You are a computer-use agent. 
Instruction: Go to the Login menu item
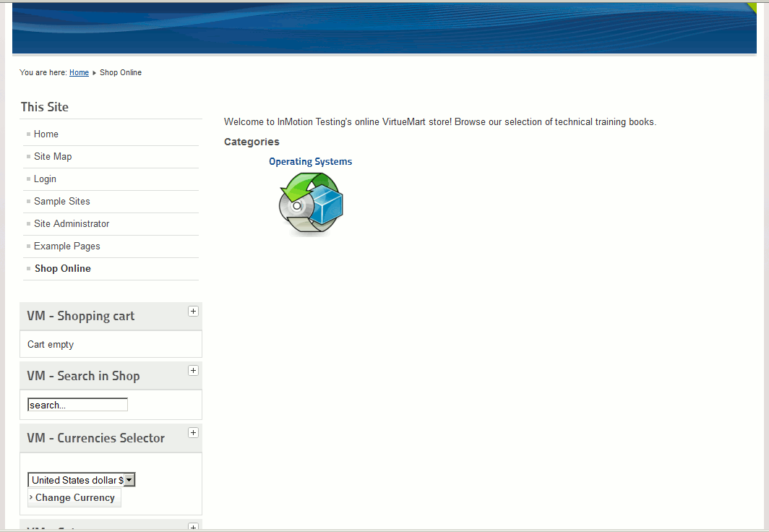[45, 179]
